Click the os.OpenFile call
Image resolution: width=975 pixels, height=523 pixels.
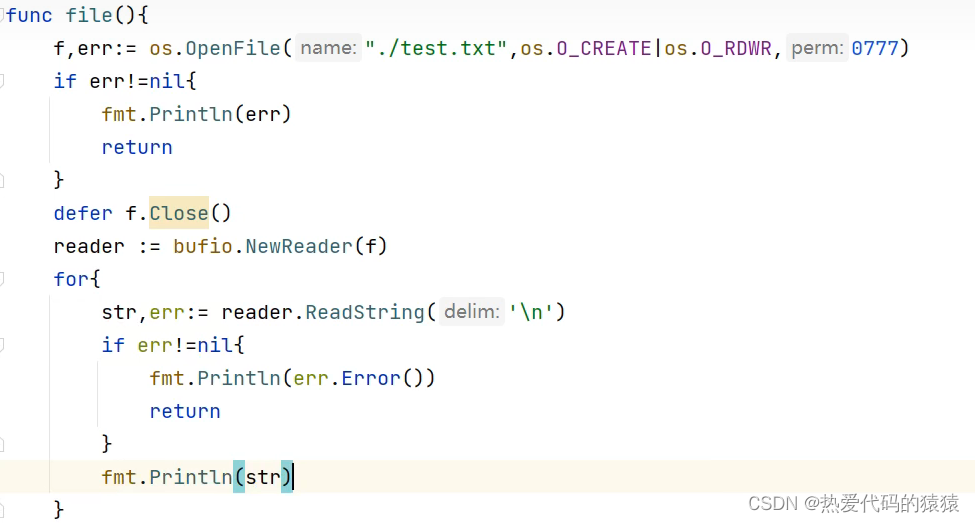click(x=215, y=48)
